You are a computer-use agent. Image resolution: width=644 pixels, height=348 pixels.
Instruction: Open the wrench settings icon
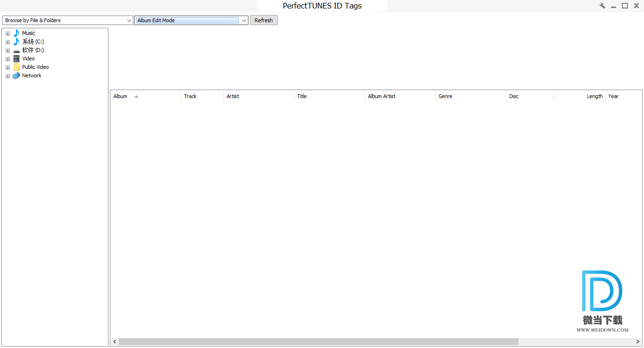point(602,6)
